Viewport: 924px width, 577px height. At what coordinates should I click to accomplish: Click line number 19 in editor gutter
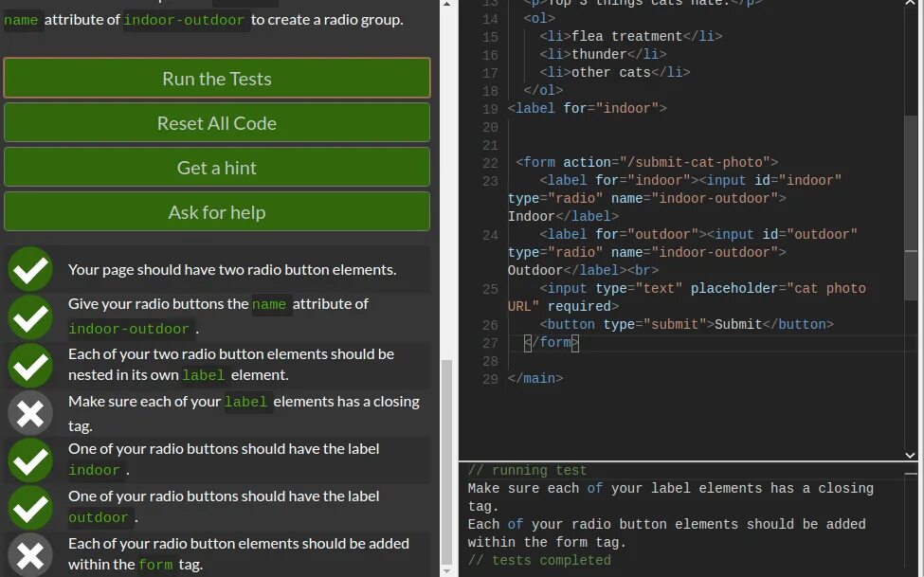coord(490,109)
